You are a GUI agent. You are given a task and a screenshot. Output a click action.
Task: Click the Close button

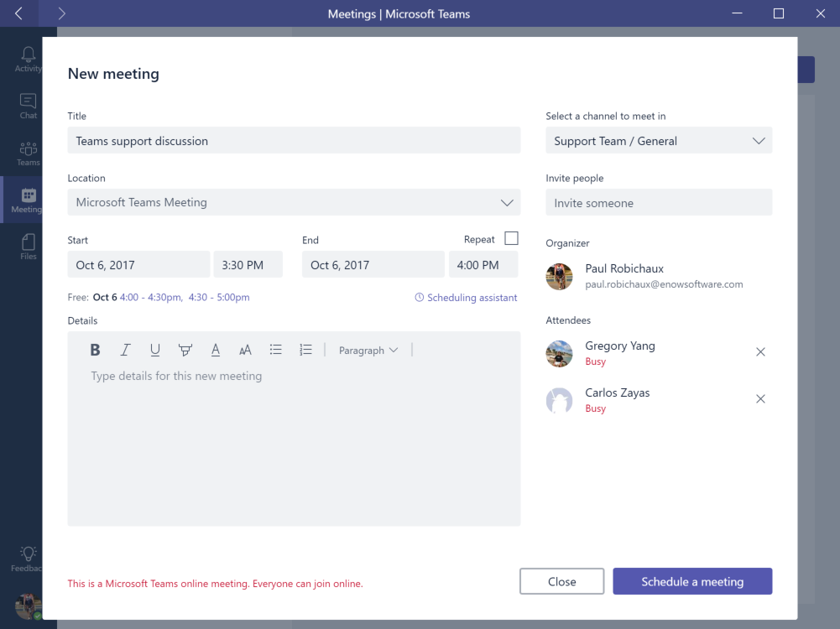pyautogui.click(x=562, y=581)
